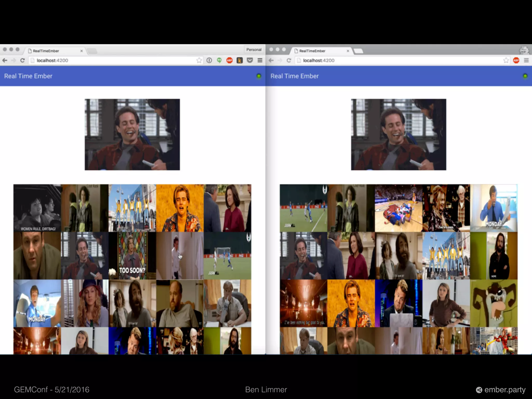This screenshot has width=532, height=399.
Task: Select the RealTimeEmber tab in left browser
Action: click(x=52, y=51)
